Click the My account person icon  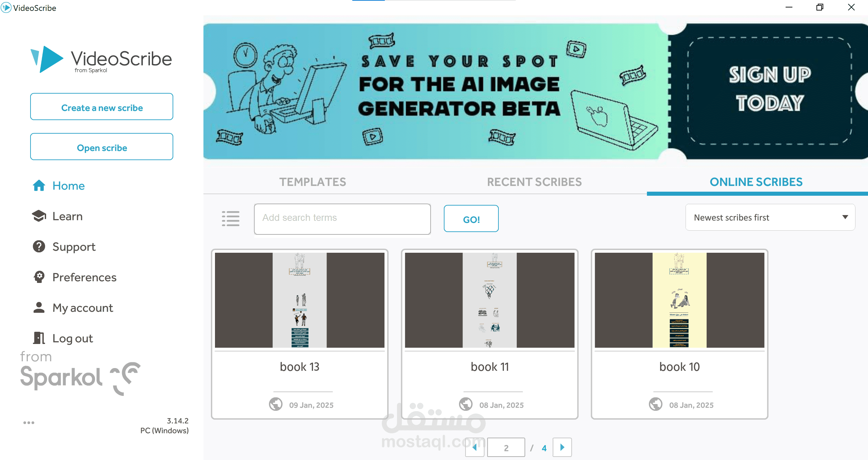click(x=39, y=308)
